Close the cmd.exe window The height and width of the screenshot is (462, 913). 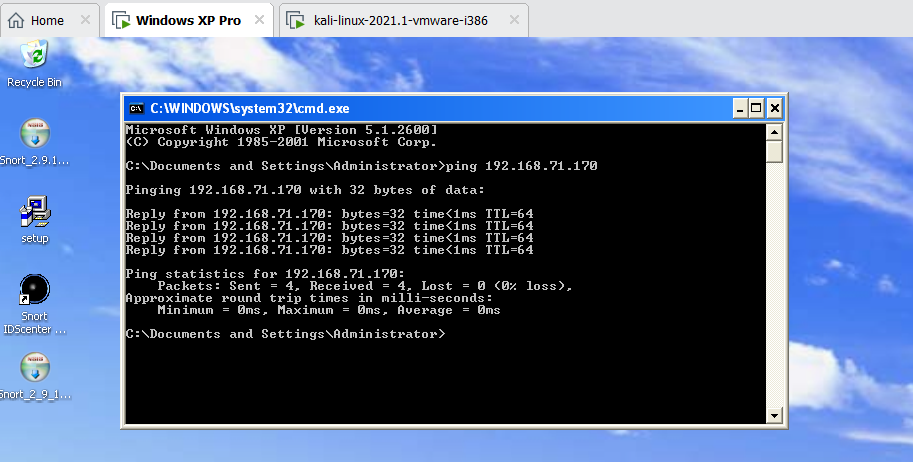774,108
